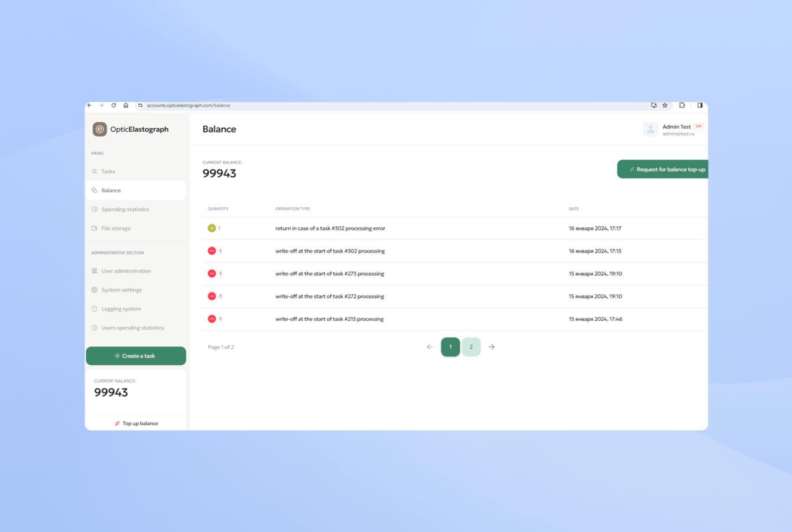
Task: Click the Operation Type column header
Action: (x=293, y=209)
